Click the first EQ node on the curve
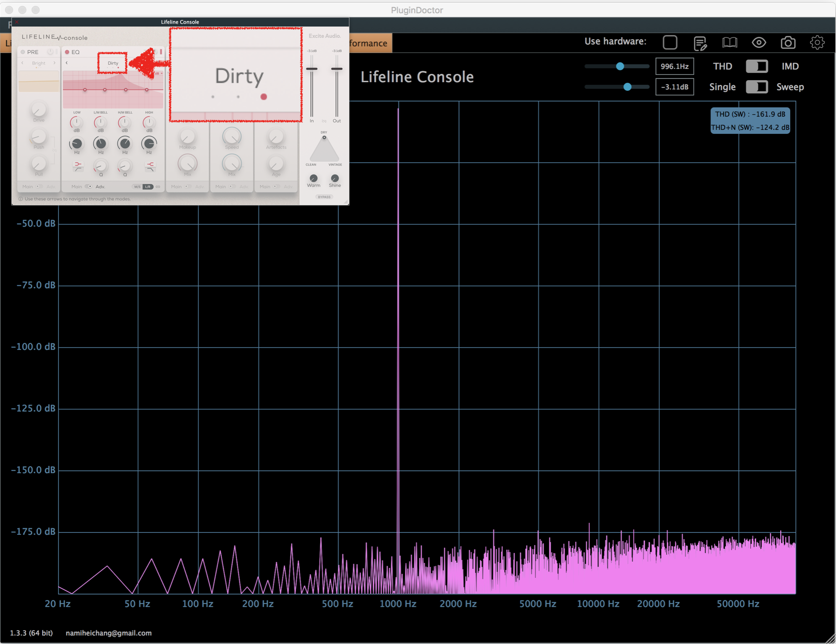 pos(85,90)
